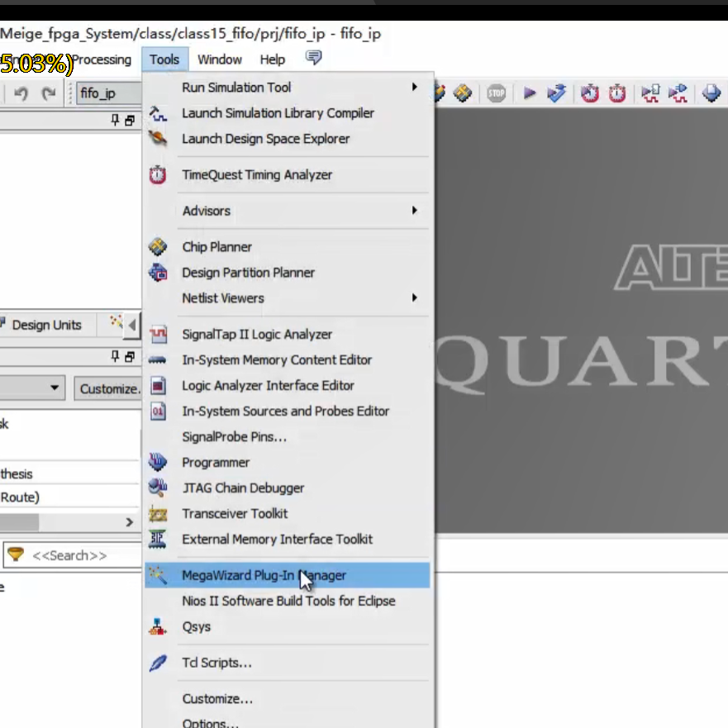728x728 pixels.
Task: Select SignalProbe Pins entry
Action: coord(287,437)
